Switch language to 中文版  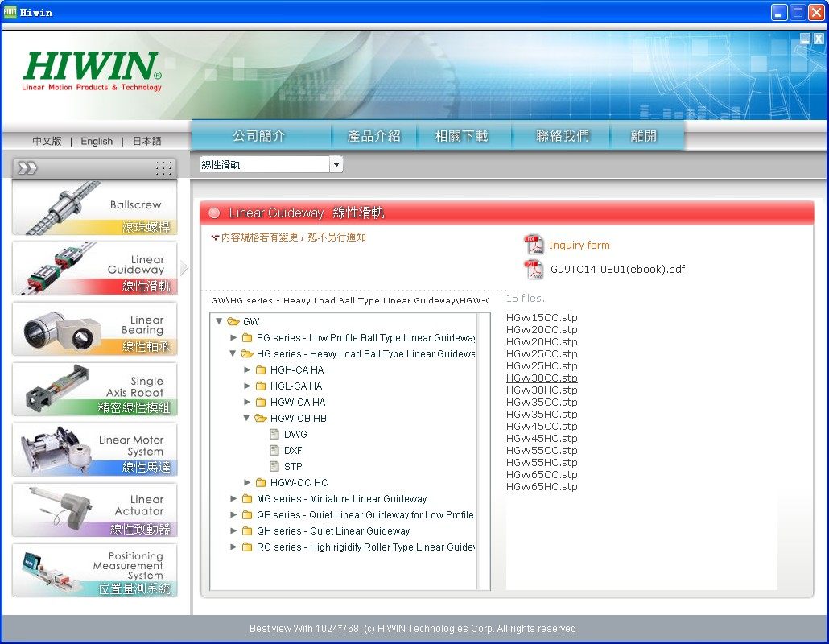(x=47, y=141)
